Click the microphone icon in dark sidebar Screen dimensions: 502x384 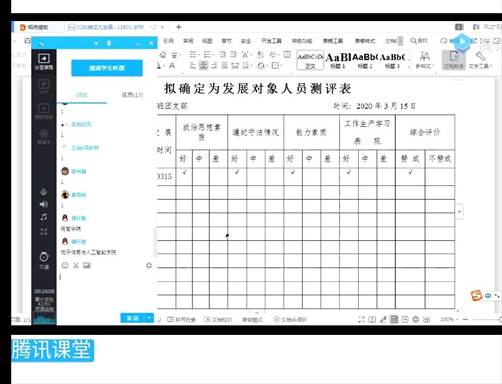44,192
